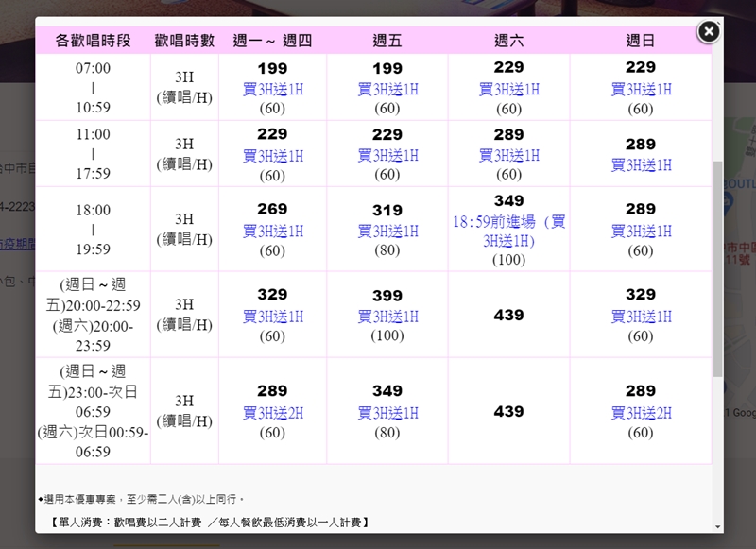Click 買3H送1H under Saturday 229 price
The width and height of the screenshot is (756, 549).
[508, 90]
